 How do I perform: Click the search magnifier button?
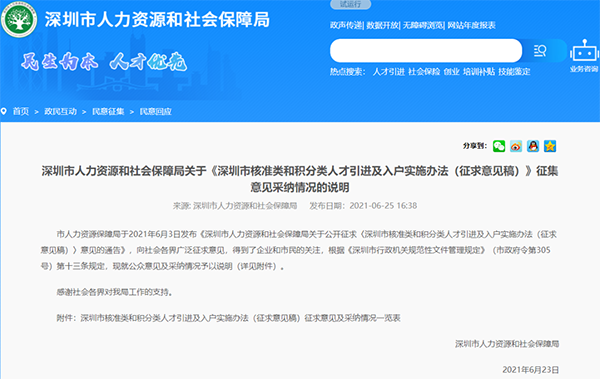point(540,51)
